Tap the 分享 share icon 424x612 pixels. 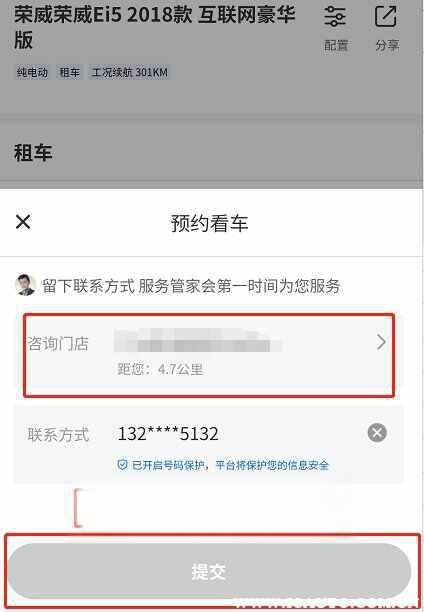[x=386, y=17]
